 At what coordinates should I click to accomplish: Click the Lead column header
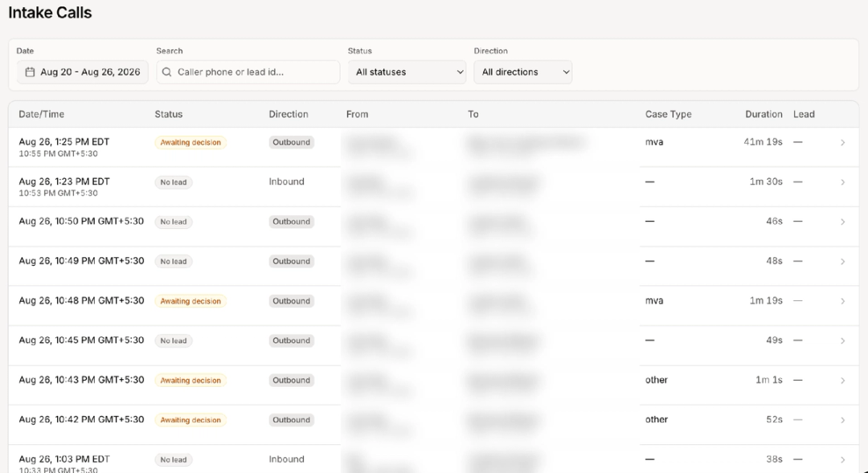[x=804, y=114]
